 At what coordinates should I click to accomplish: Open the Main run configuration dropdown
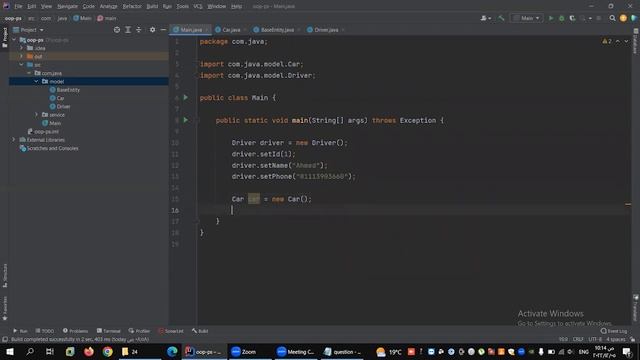tap(527, 18)
